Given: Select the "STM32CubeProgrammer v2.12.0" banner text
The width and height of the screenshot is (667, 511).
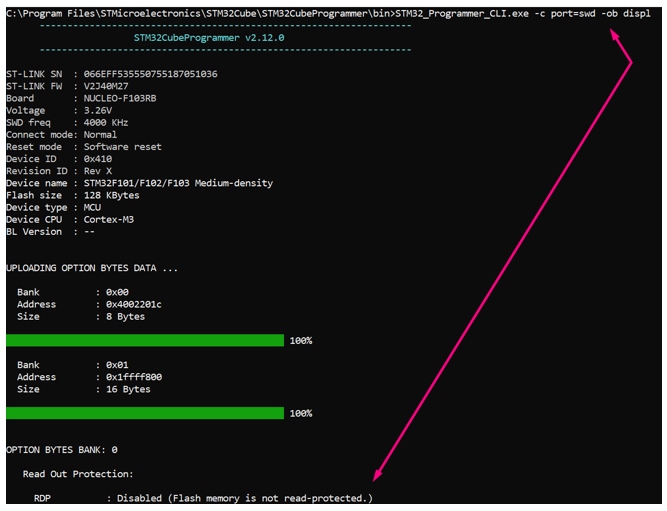Looking at the screenshot, I should tap(209, 38).
